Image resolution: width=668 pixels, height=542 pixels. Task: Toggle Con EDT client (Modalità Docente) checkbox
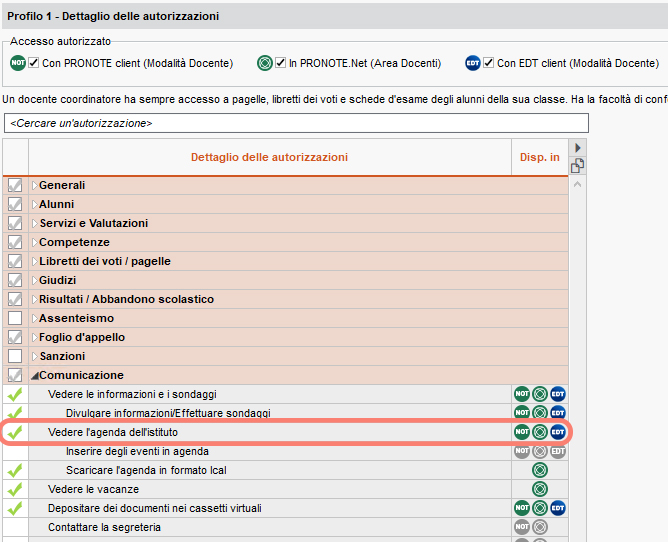click(x=489, y=63)
